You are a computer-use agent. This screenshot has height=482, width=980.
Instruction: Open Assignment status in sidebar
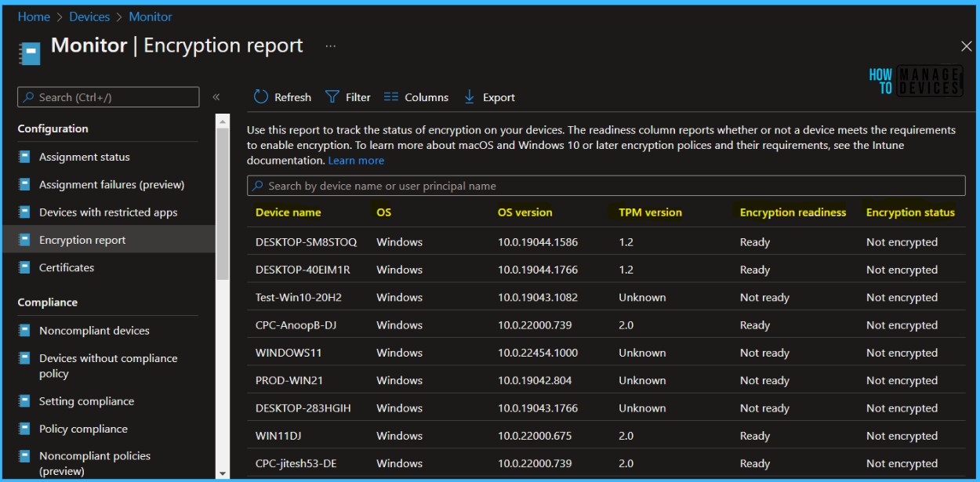[85, 157]
